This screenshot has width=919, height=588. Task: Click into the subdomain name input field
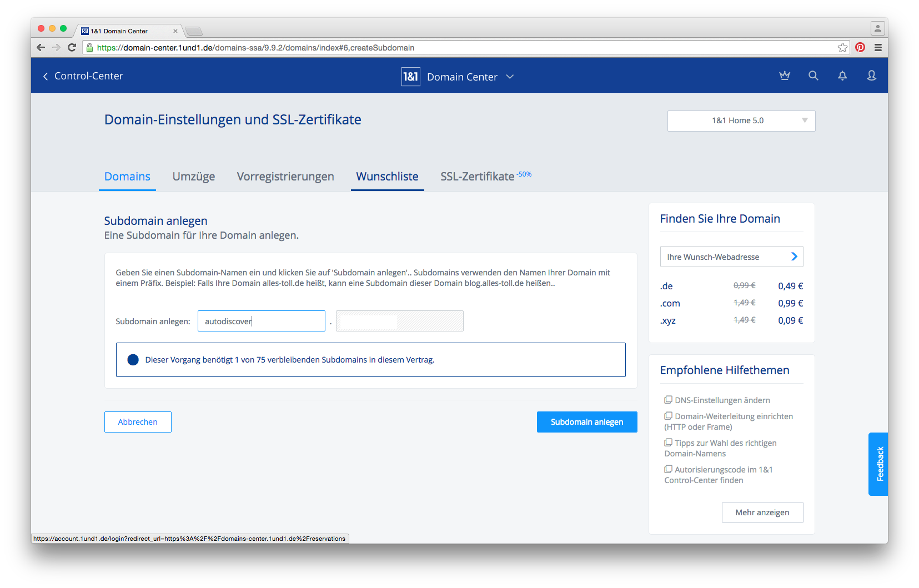(261, 321)
